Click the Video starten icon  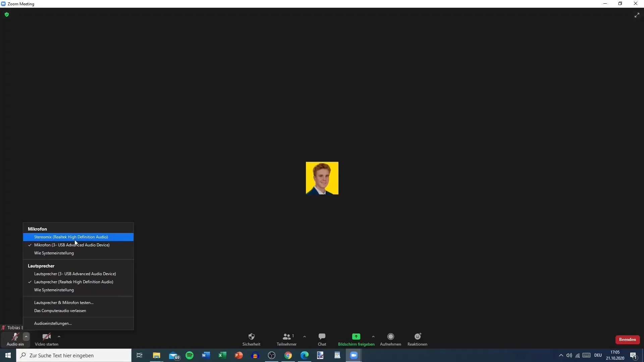[x=46, y=337]
